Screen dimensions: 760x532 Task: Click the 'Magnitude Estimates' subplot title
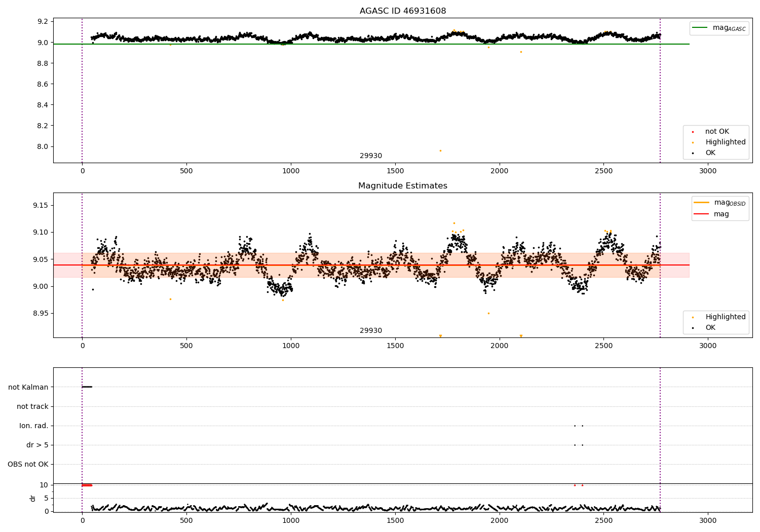pyautogui.click(x=403, y=186)
